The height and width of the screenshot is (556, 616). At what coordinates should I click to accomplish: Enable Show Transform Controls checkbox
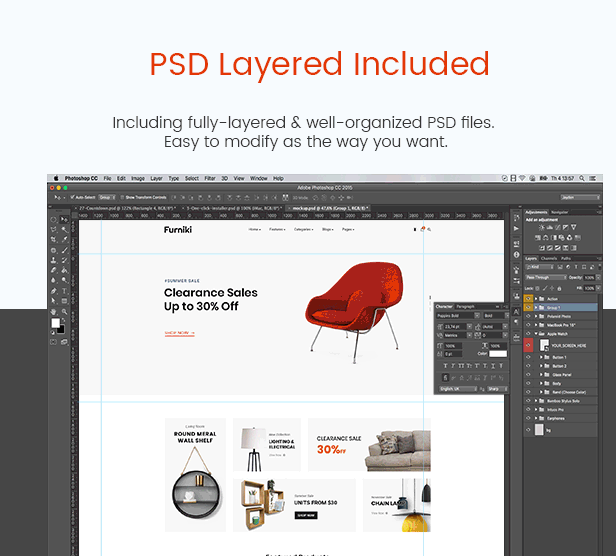coord(122,197)
